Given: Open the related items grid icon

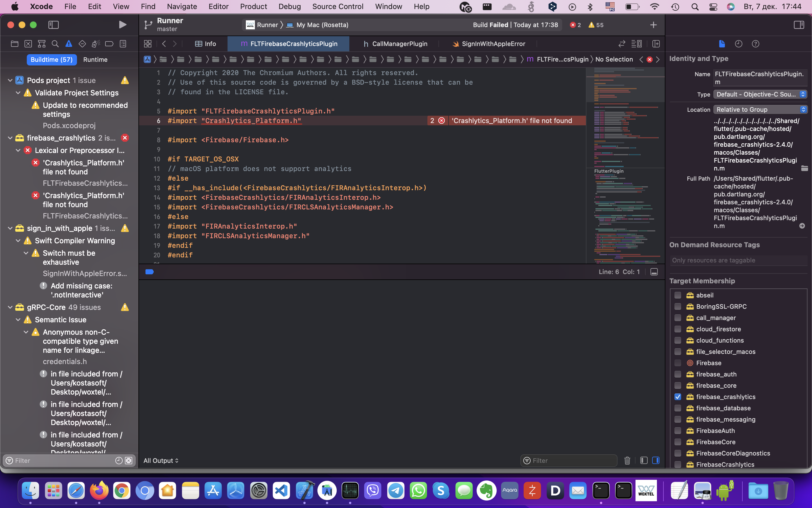Looking at the screenshot, I should (148, 44).
